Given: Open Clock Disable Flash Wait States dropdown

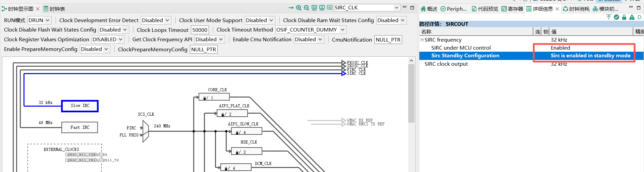Looking at the screenshot, I should click(x=114, y=30).
